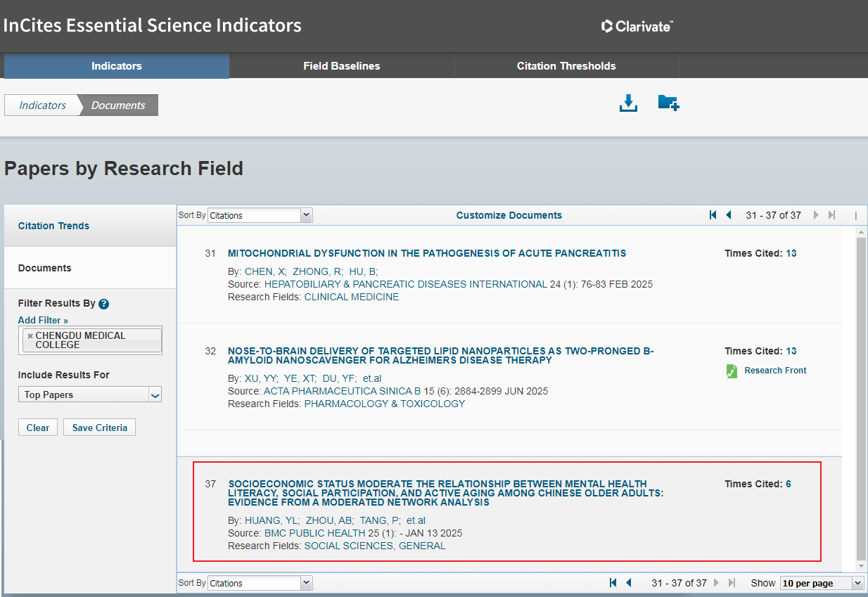
Task: Go to first page using top pager
Action: 713,215
